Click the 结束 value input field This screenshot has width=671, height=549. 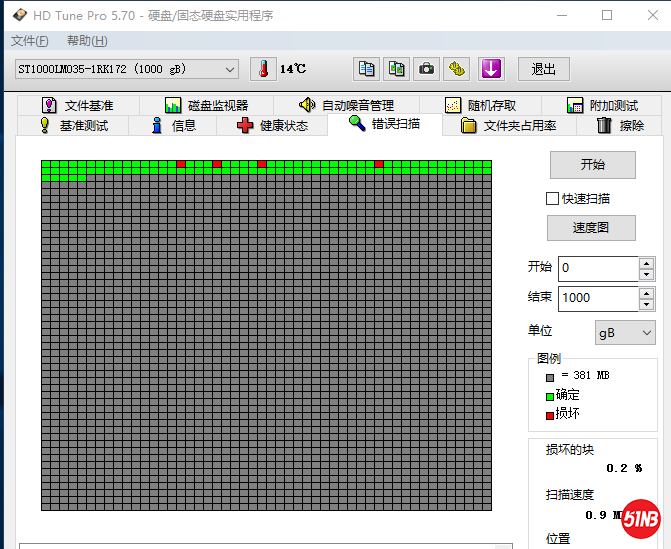(598, 298)
